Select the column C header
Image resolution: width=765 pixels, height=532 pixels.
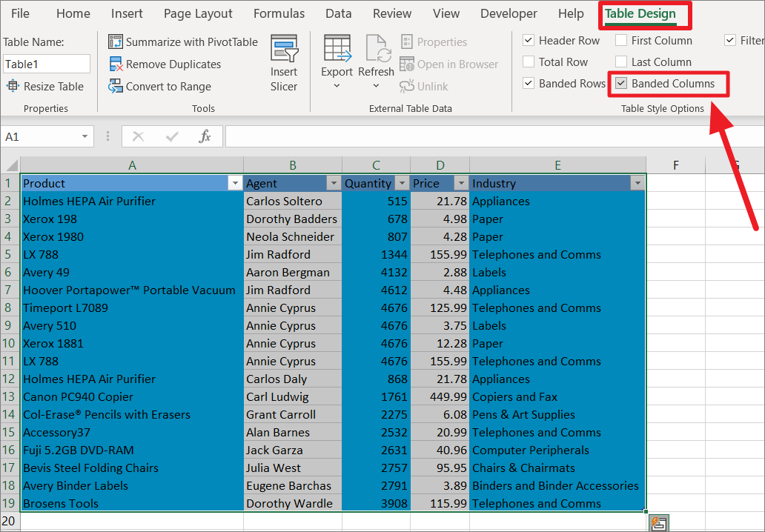376,165
